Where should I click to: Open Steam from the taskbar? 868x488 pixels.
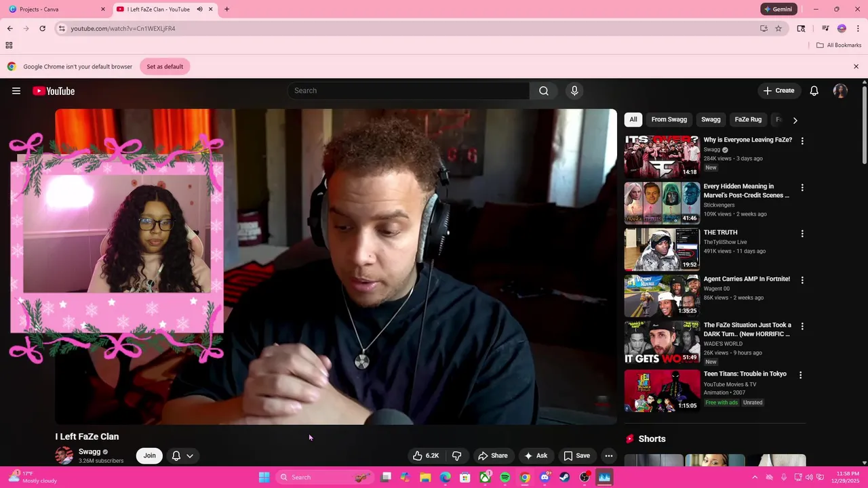[x=564, y=477]
